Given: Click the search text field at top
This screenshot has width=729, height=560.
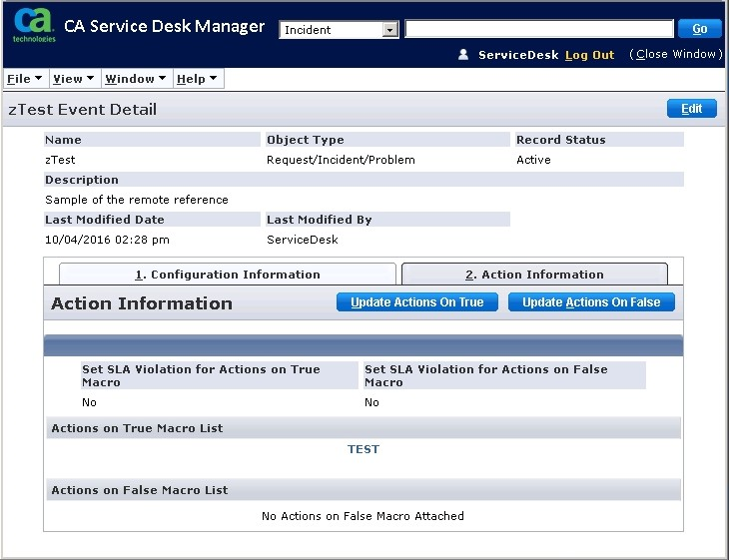Looking at the screenshot, I should [x=539, y=29].
